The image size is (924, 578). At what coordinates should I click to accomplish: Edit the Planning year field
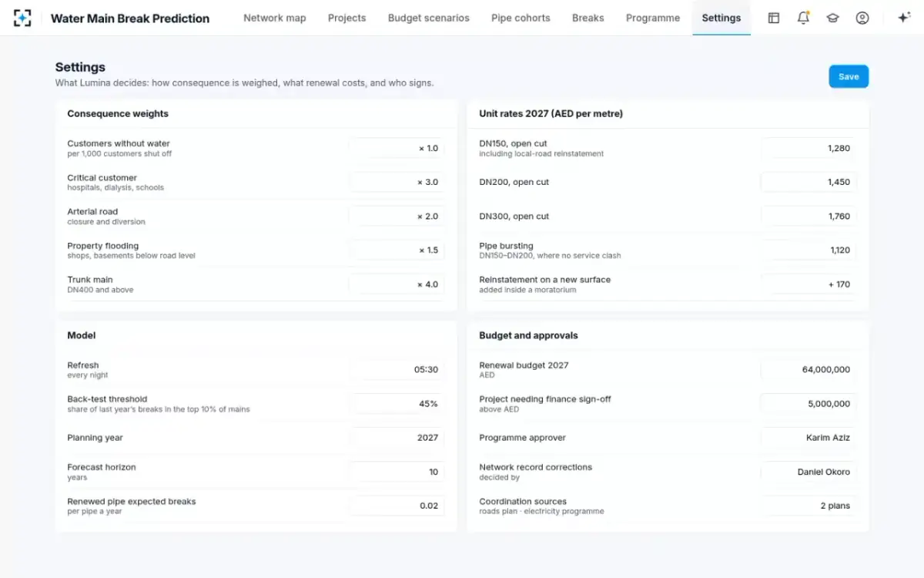click(397, 438)
